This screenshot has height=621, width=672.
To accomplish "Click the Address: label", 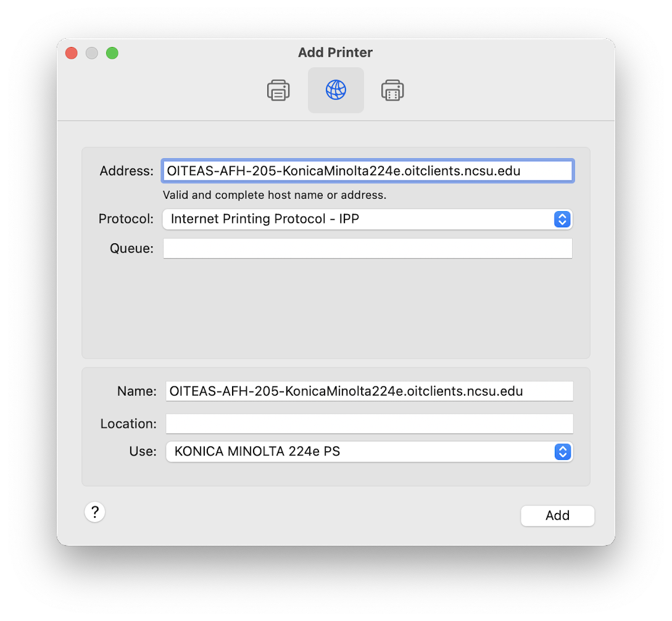I will click(127, 171).
